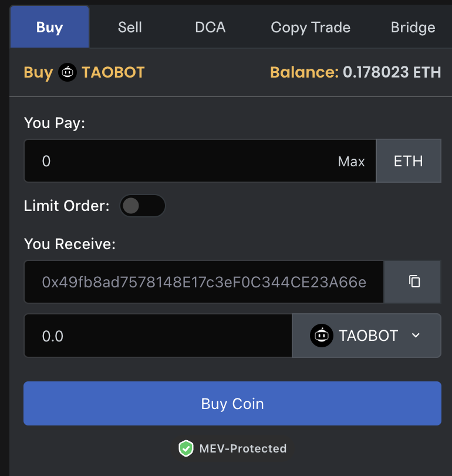Click the Buy TAOBOT header title
The width and height of the screenshot is (452, 476).
84,73
